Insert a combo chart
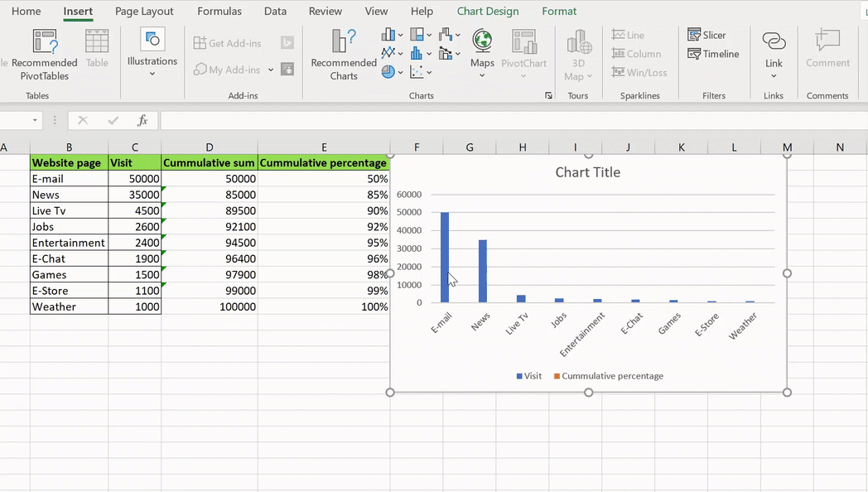Viewport: 868px width, 492px height. [x=446, y=53]
